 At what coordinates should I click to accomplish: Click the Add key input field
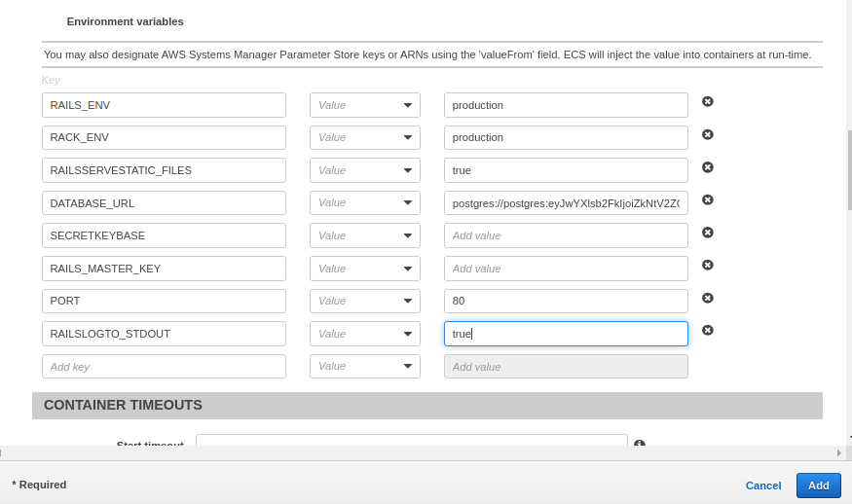click(x=164, y=367)
